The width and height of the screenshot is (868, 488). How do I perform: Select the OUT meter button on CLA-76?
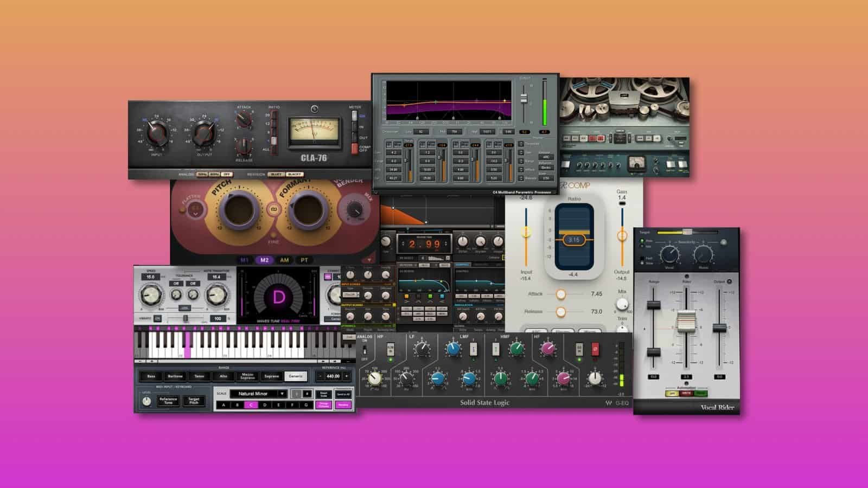355,137
